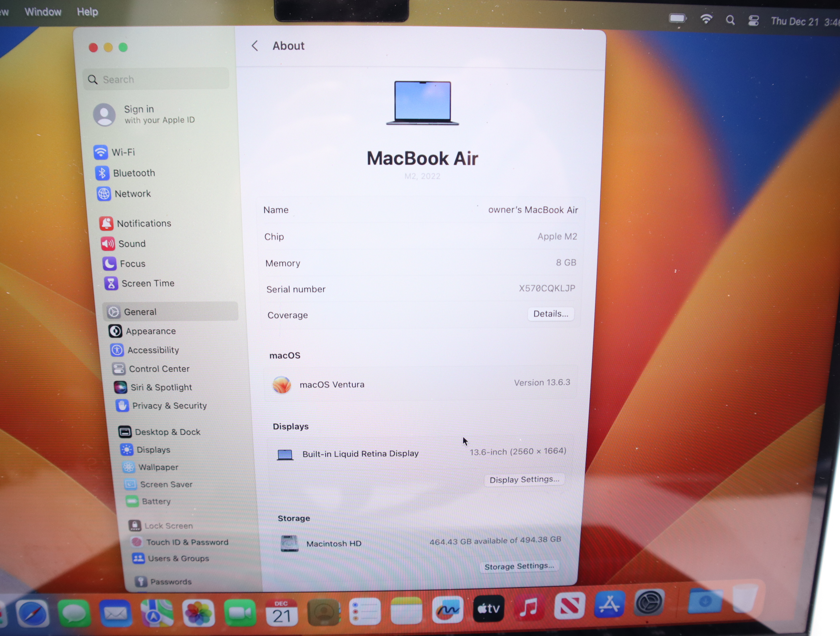Click the serial number X570CQKLJP
The image size is (840, 636).
pos(547,288)
